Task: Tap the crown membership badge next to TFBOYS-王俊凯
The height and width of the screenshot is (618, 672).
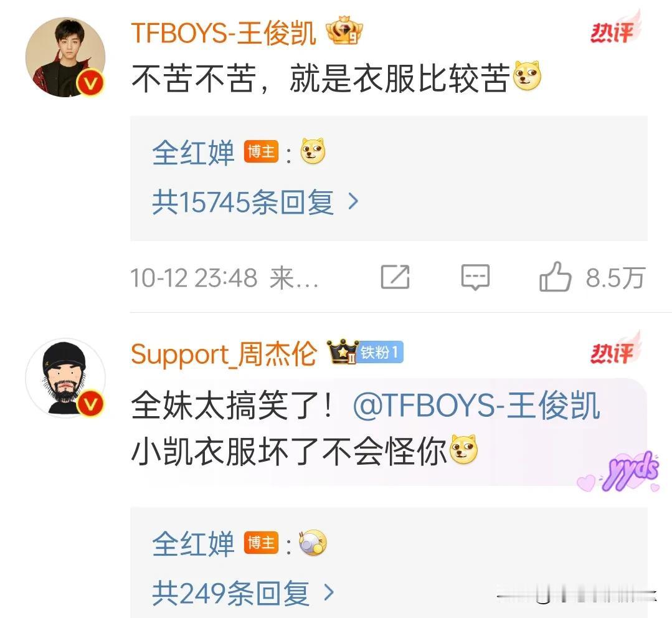Action: point(344,31)
